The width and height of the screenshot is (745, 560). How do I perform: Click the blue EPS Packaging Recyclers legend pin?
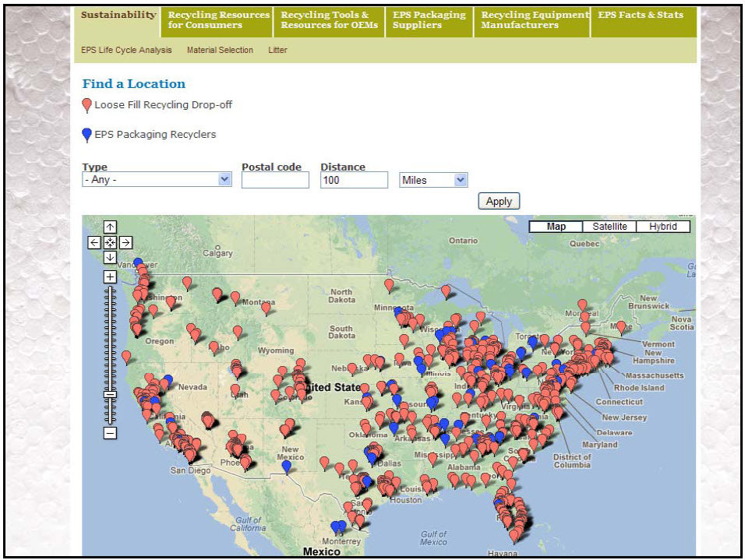coord(87,135)
